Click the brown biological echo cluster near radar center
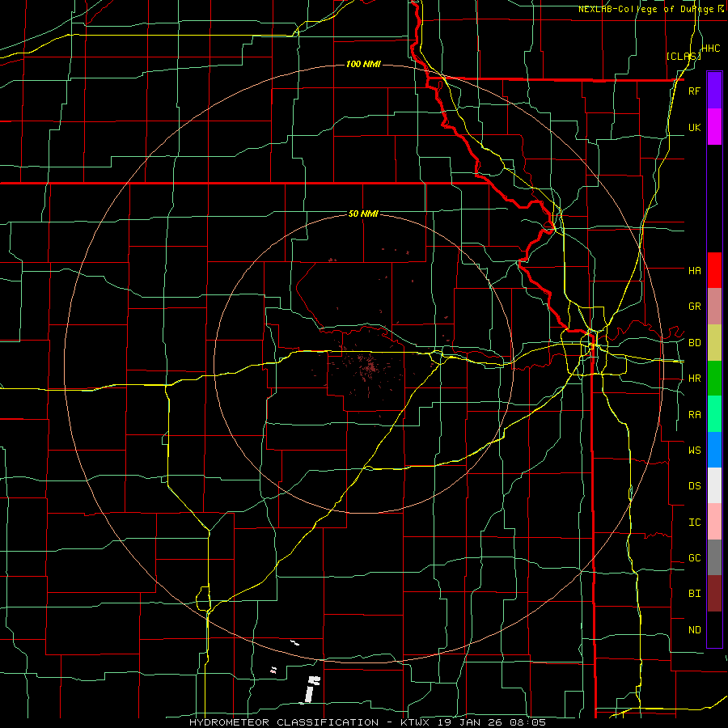This screenshot has height=728, width=728. (x=366, y=366)
